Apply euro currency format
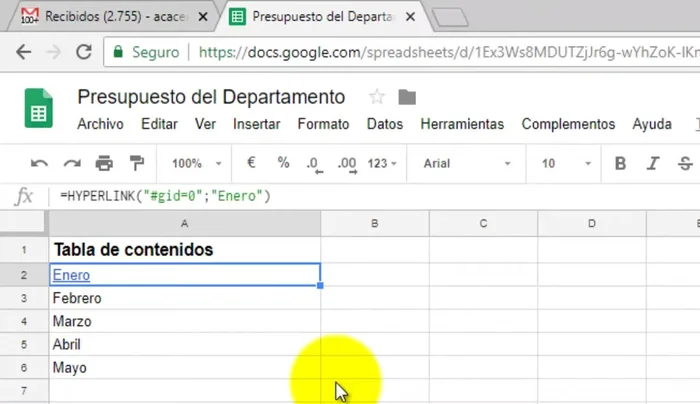The height and width of the screenshot is (404, 700). [251, 162]
